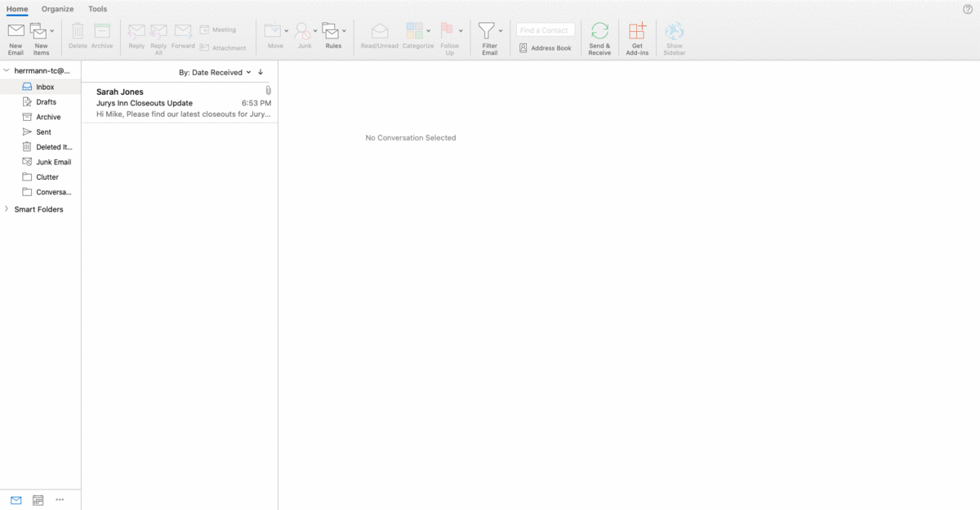Open the New Items dropdown arrow
Image resolution: width=980 pixels, height=510 pixels.
52,31
